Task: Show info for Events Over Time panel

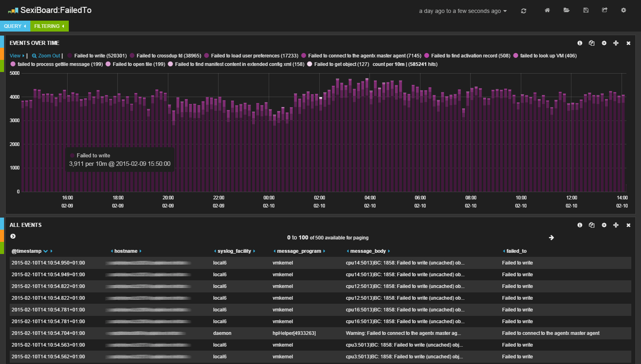Action: [580, 43]
